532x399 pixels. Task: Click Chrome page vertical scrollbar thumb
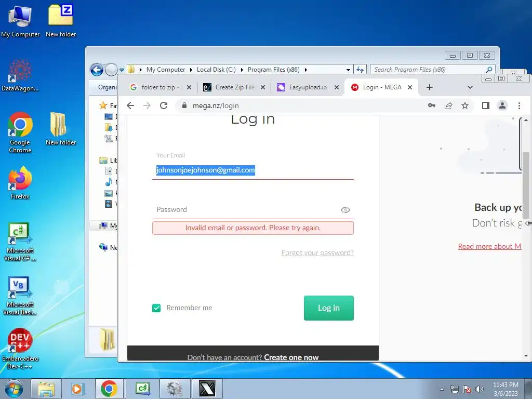click(526, 185)
